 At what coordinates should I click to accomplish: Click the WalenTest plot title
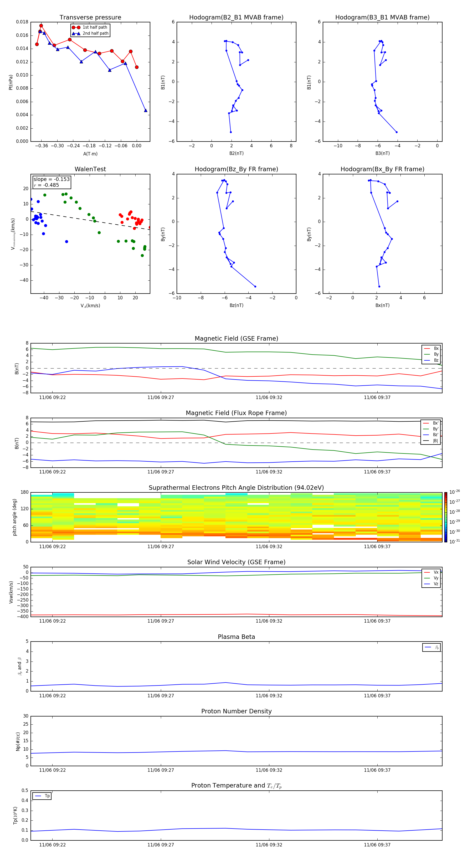90,169
